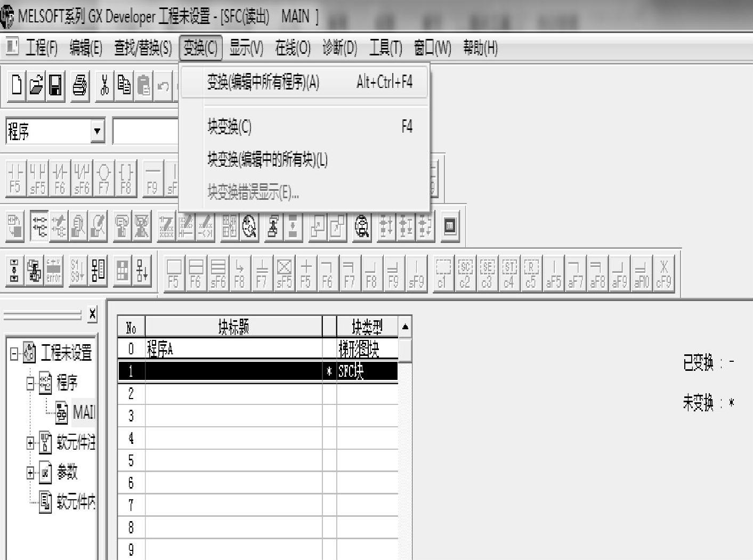Open the 帮助(H) menu
The image size is (753, 560).
coord(480,48)
